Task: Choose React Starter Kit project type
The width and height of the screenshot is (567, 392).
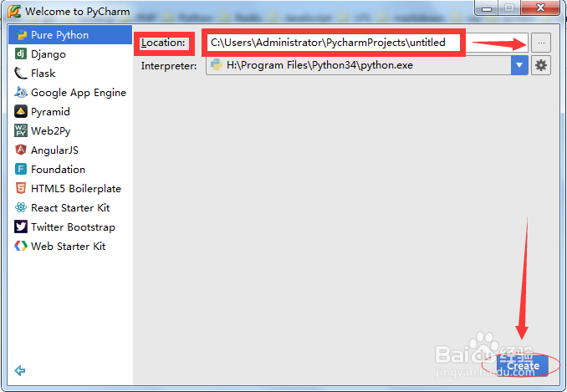Action: [70, 208]
